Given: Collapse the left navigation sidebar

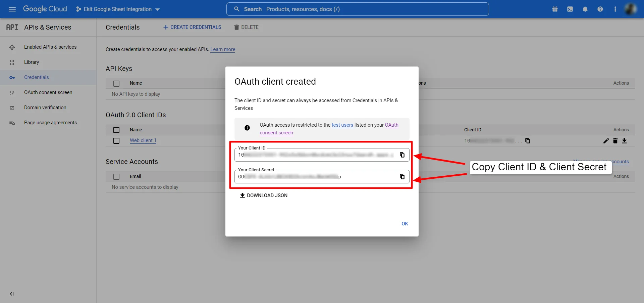Looking at the screenshot, I should click(12, 294).
